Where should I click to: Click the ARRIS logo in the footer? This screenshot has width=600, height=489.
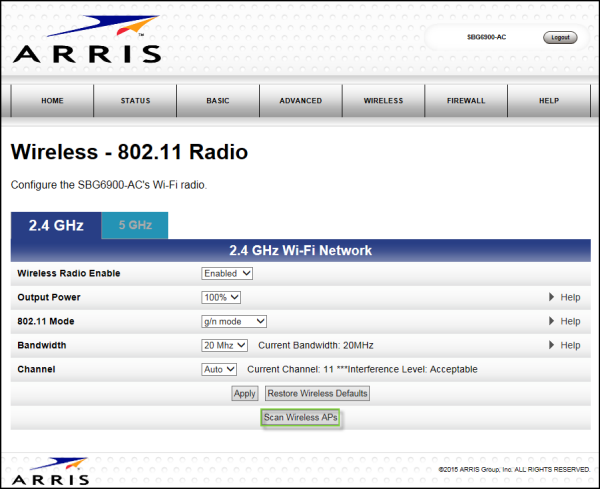click(50, 469)
